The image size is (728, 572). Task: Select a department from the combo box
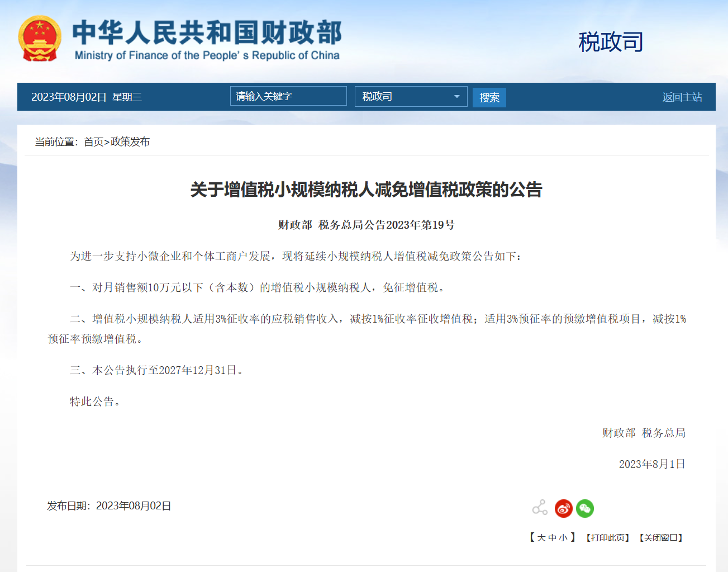pyautogui.click(x=411, y=96)
